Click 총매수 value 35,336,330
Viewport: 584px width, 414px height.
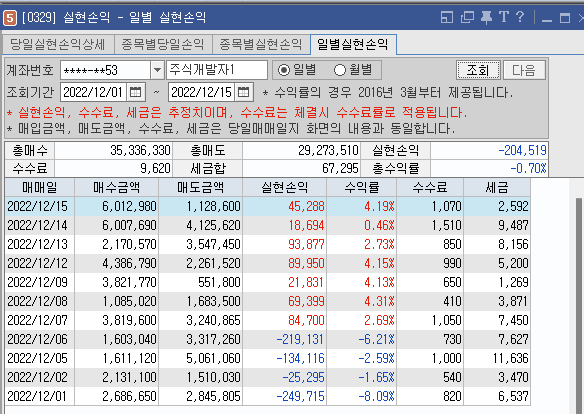(140, 150)
